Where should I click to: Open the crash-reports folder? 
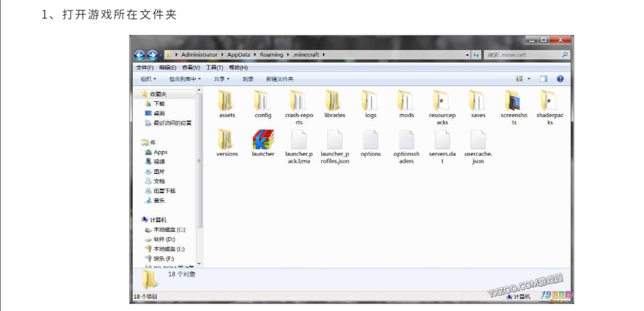point(299,108)
